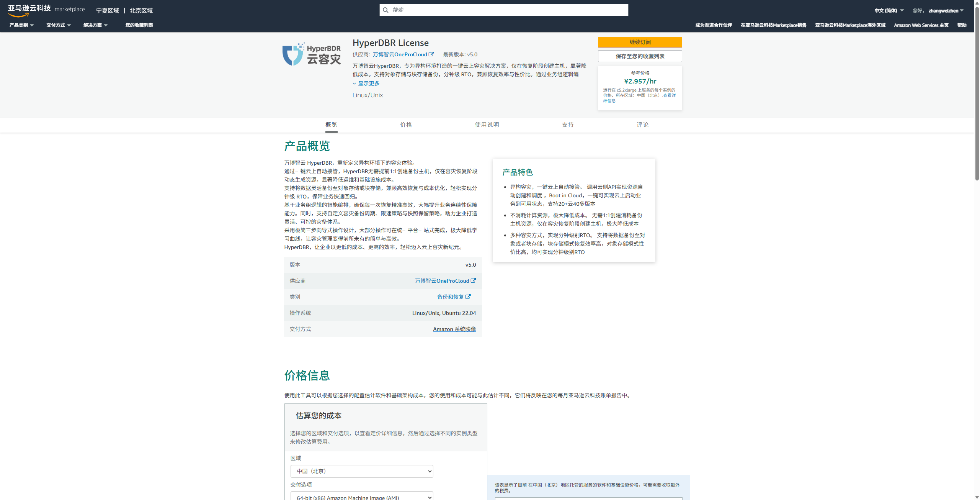Click the v5.0 version value in the table
This screenshot has height=500, width=980.
coord(470,265)
